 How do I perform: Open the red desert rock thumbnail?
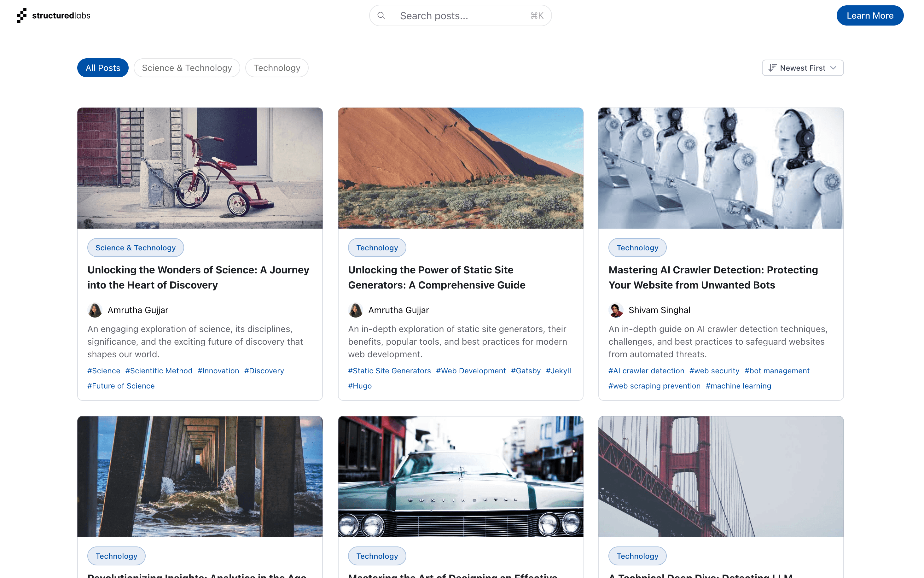(461, 168)
